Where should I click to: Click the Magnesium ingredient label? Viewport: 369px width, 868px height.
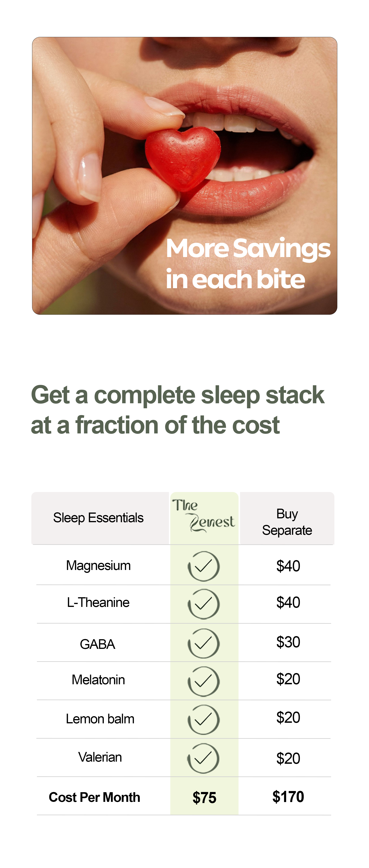point(98,565)
